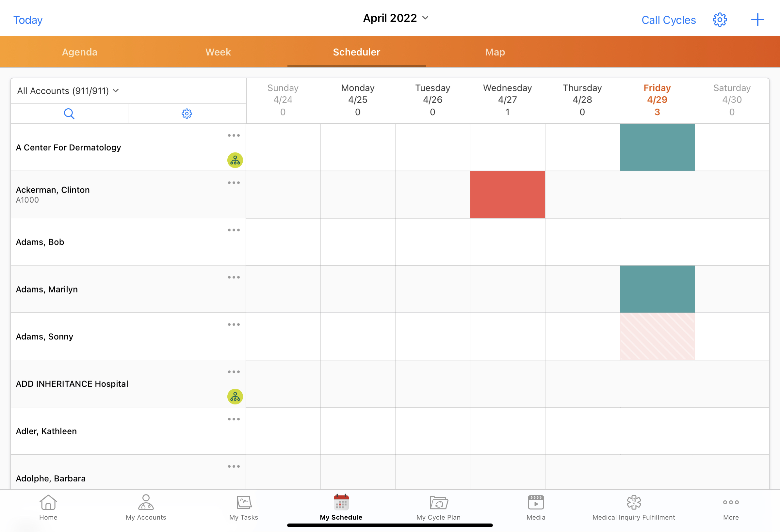Open options menu for Adams, Bob
The image size is (780, 532).
[x=234, y=230]
